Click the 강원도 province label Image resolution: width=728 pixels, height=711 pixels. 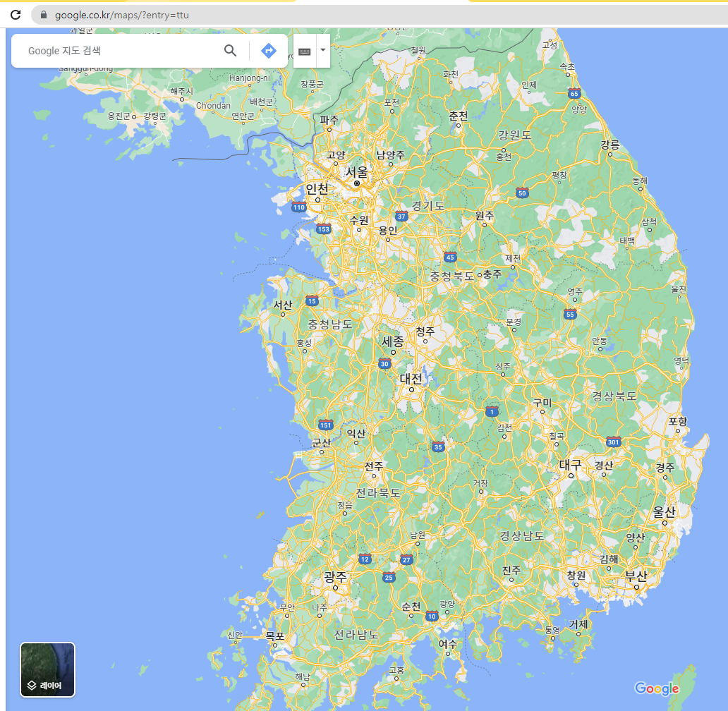click(514, 135)
